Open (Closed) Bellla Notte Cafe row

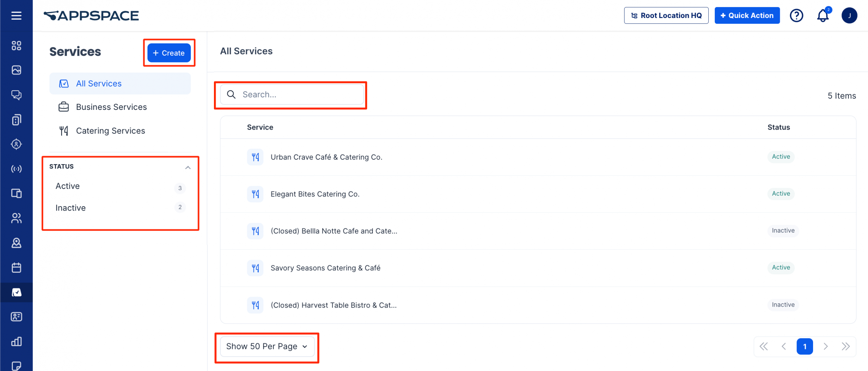538,231
